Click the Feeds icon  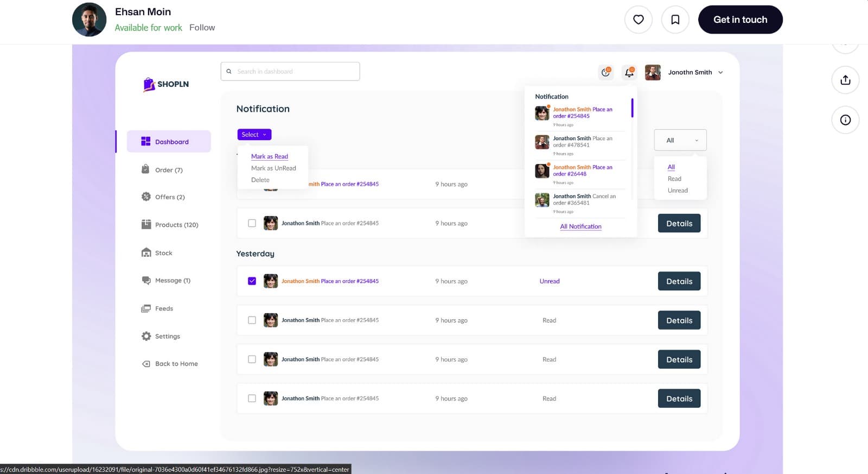pos(146,308)
